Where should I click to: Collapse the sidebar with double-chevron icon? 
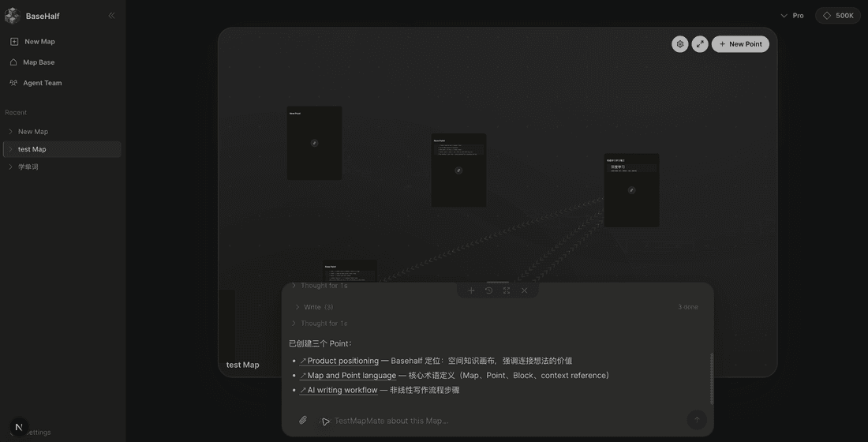pos(111,16)
